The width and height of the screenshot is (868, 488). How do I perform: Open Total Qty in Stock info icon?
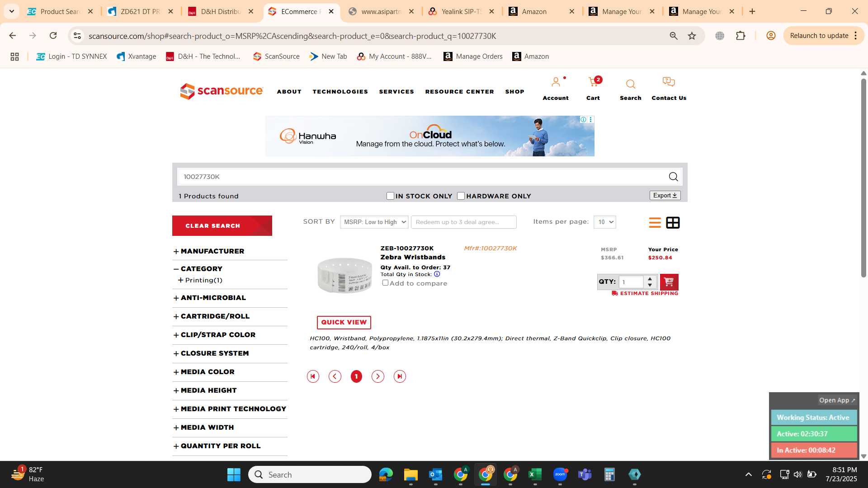(x=437, y=274)
